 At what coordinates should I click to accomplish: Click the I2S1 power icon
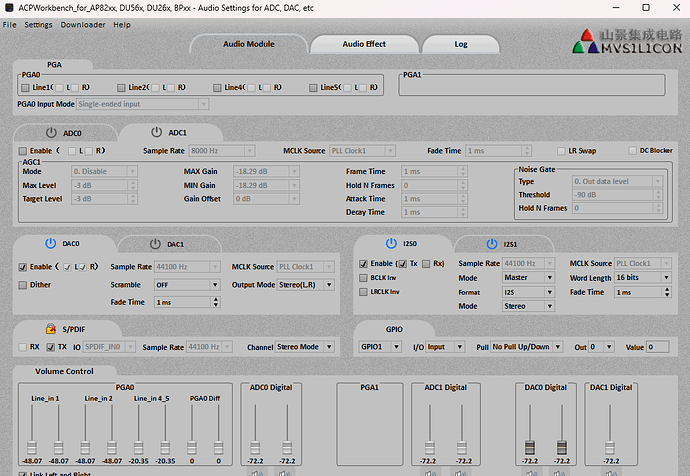[x=491, y=243]
